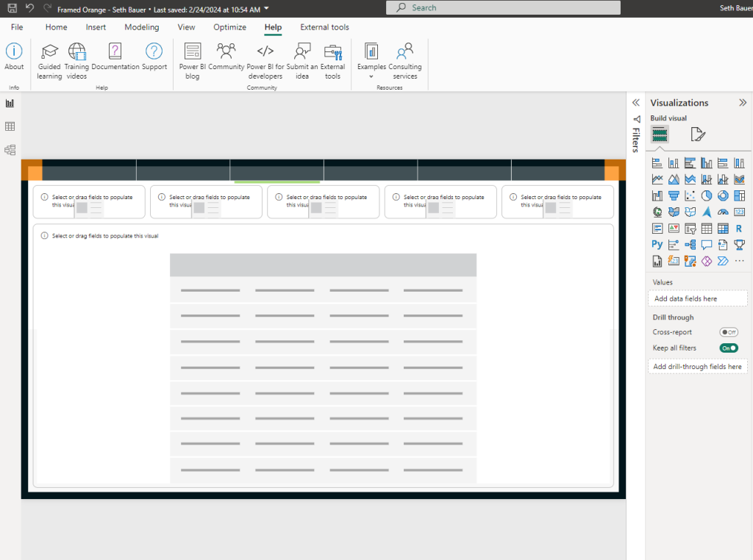Click Submit an idea

[302, 62]
